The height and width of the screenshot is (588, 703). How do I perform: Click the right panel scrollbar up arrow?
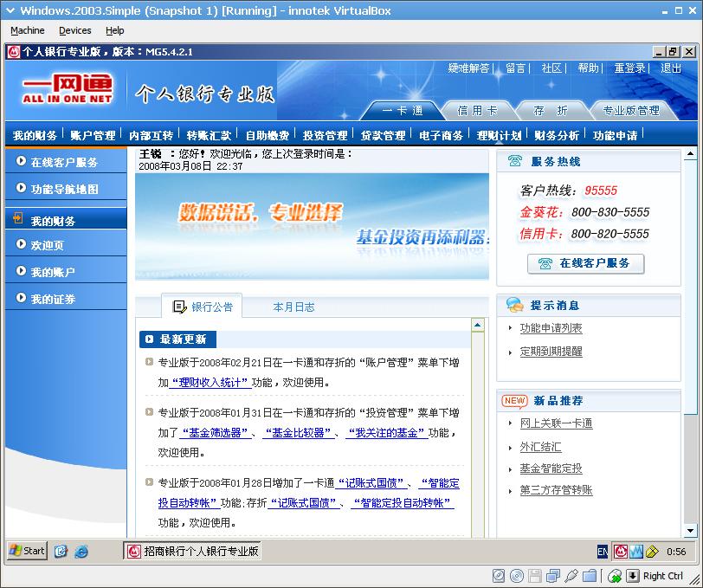pyautogui.click(x=691, y=154)
